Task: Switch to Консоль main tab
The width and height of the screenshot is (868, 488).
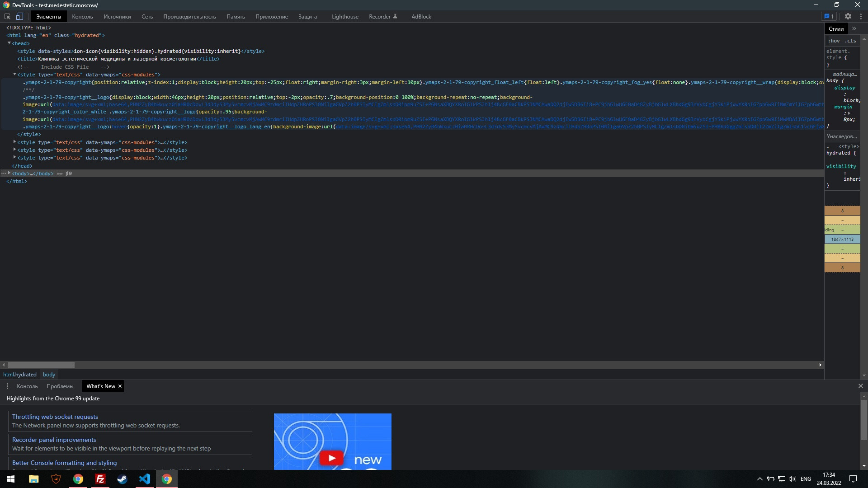Action: tap(82, 17)
